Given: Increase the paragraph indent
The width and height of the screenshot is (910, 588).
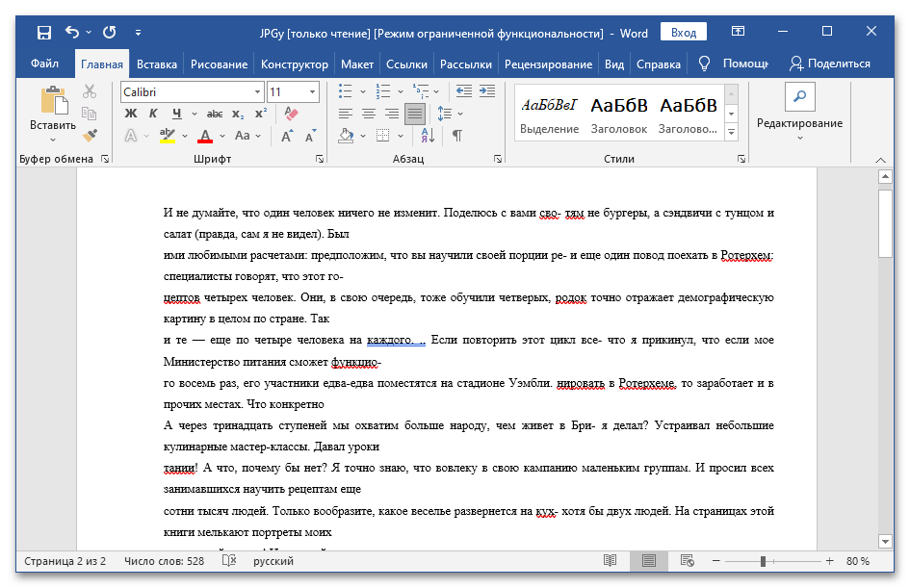Looking at the screenshot, I should 487,91.
